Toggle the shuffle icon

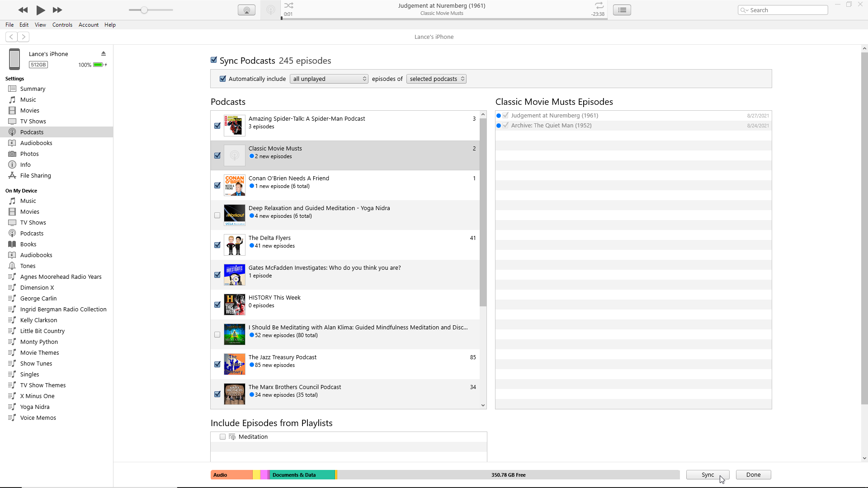[289, 5]
